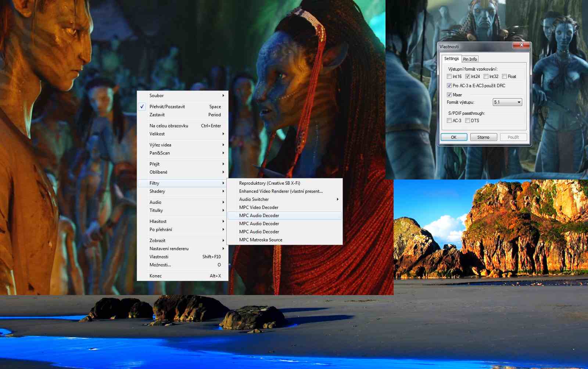The height and width of the screenshot is (369, 588).
Task: Open the Titulky submenu entry
Action: click(x=183, y=210)
